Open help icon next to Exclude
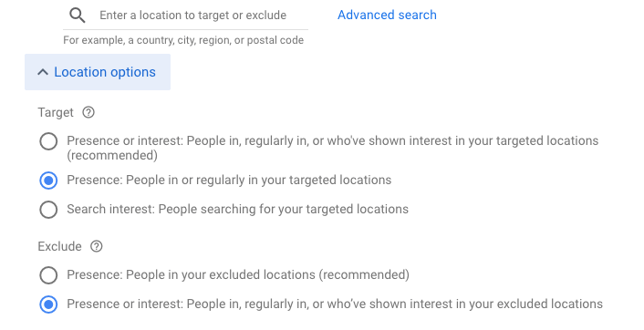644x330 pixels. (x=96, y=246)
